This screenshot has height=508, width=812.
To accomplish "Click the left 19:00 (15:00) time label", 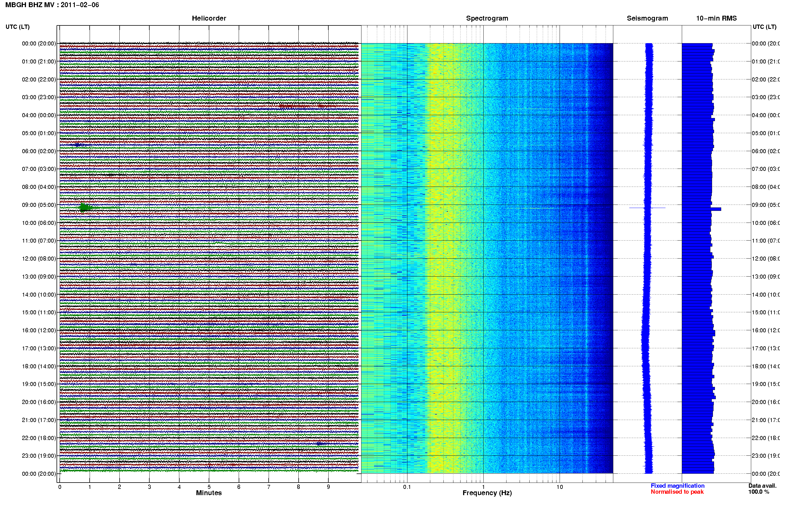I will click(x=39, y=384).
